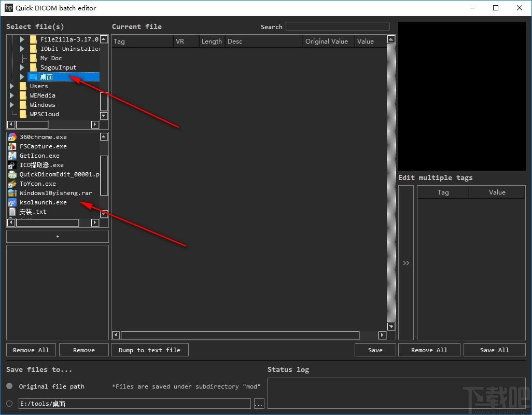Image resolution: width=532 pixels, height=415 pixels.
Task: Select Windows10yisheng.rar file name in list
Action: 56,193
